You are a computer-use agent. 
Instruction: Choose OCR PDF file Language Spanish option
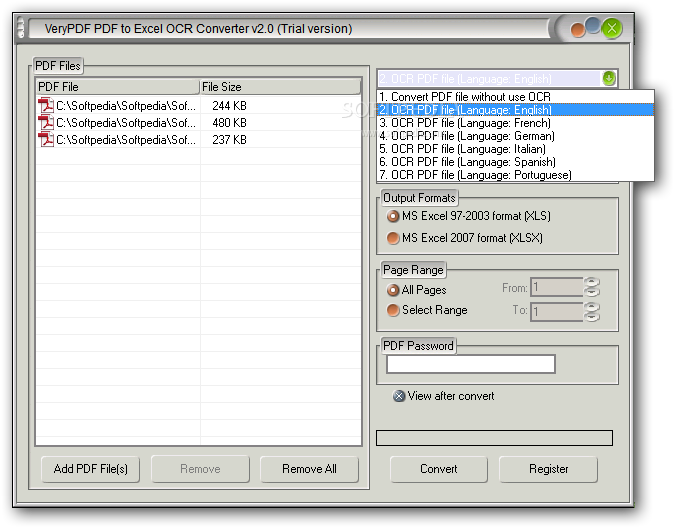[x=515, y=162]
